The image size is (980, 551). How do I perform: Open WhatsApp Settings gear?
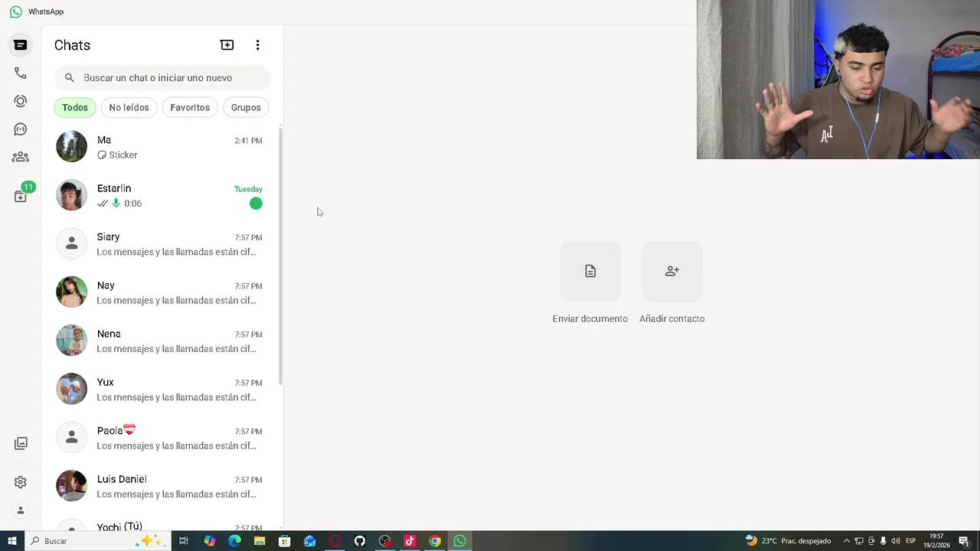(21, 482)
